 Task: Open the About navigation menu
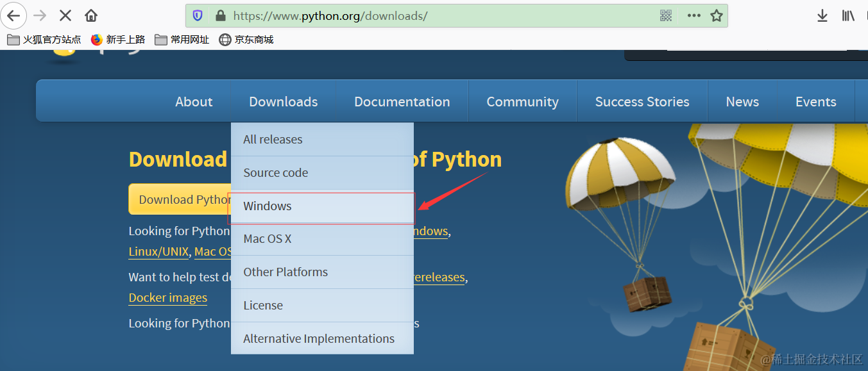194,102
